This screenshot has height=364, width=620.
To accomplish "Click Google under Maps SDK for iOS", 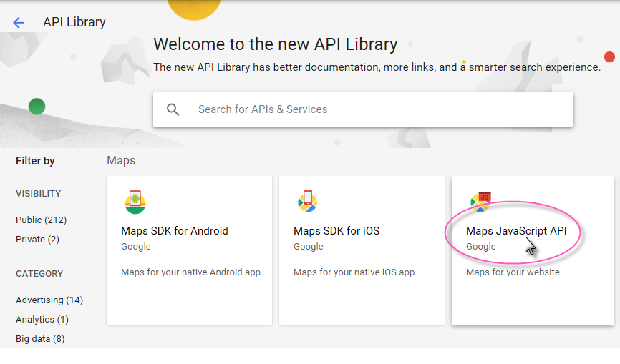I will point(309,247).
